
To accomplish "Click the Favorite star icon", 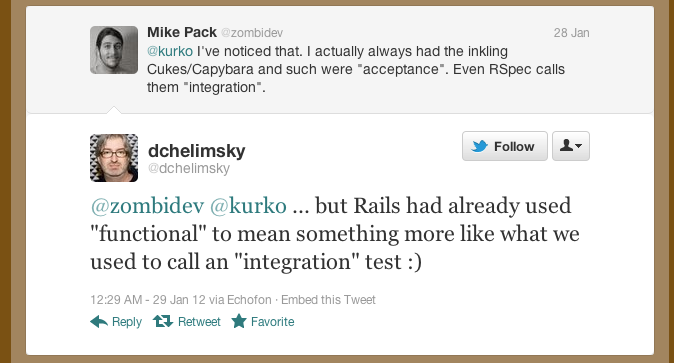I will pyautogui.click(x=239, y=321).
